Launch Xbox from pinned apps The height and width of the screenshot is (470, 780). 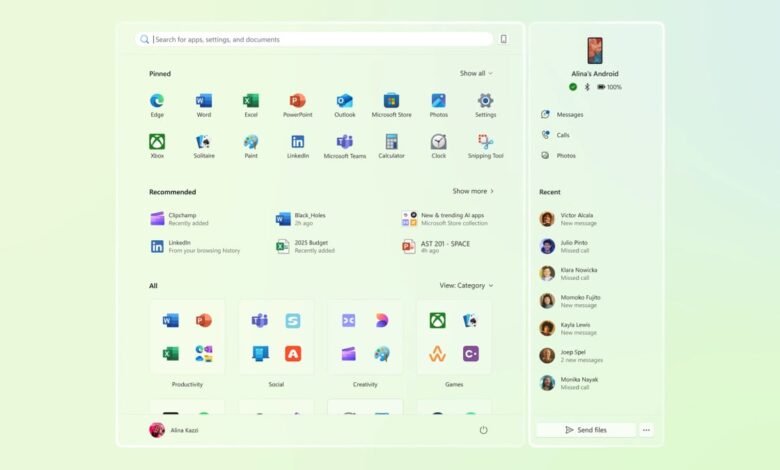[157, 146]
